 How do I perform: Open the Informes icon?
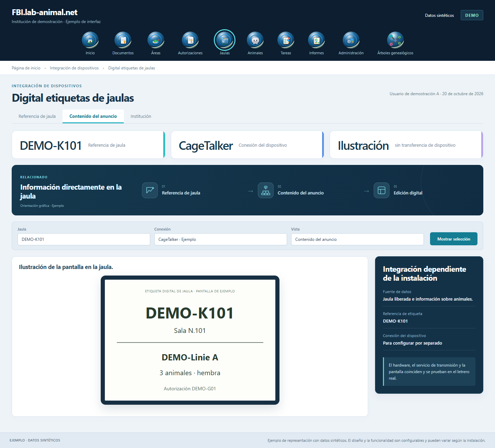click(x=316, y=40)
